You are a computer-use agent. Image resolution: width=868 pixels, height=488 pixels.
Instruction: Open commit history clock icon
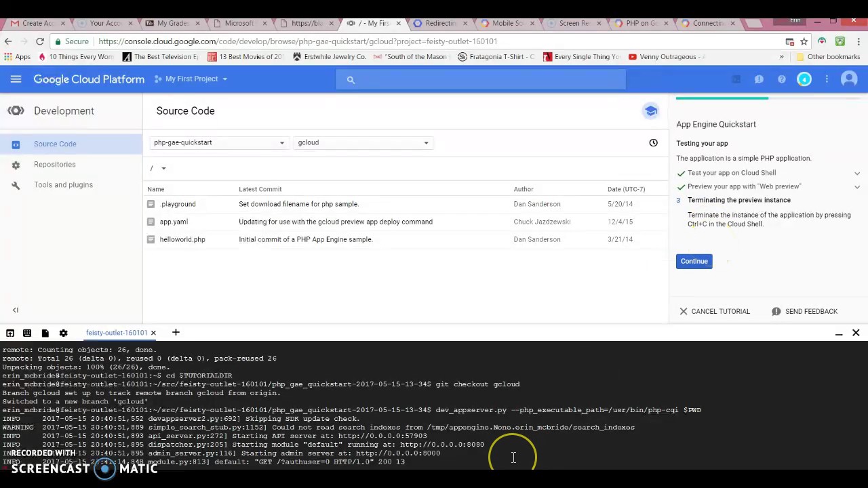(x=653, y=142)
